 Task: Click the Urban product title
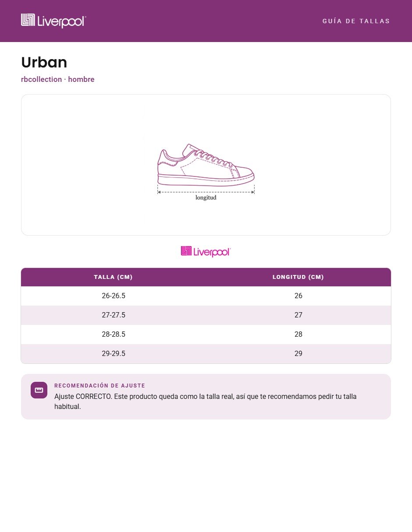[x=44, y=63]
